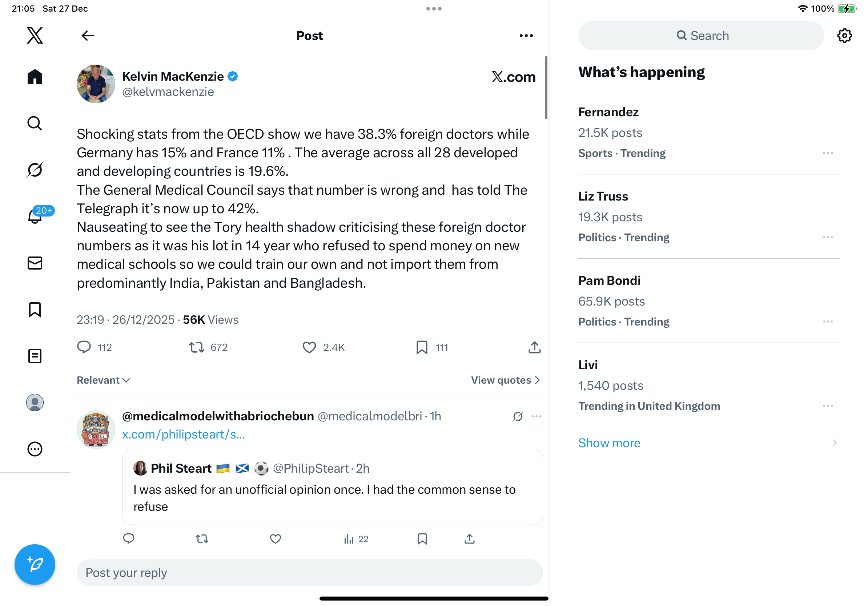Go to Home in left sidebar
The image size is (868, 606).
coord(35,77)
